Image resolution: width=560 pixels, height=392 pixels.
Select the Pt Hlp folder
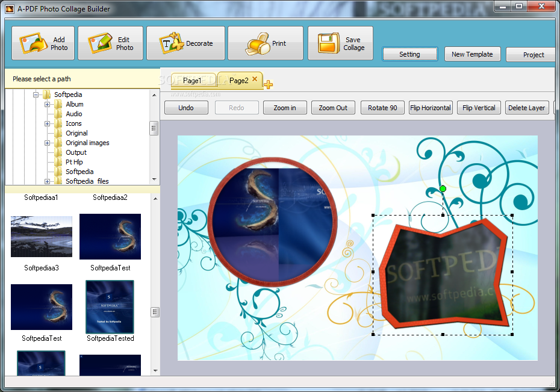[74, 162]
